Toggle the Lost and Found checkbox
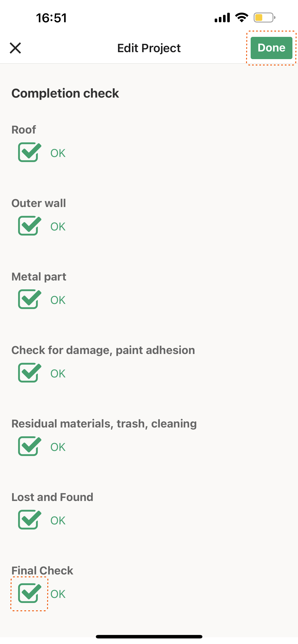This screenshot has width=298, height=644. (x=29, y=520)
